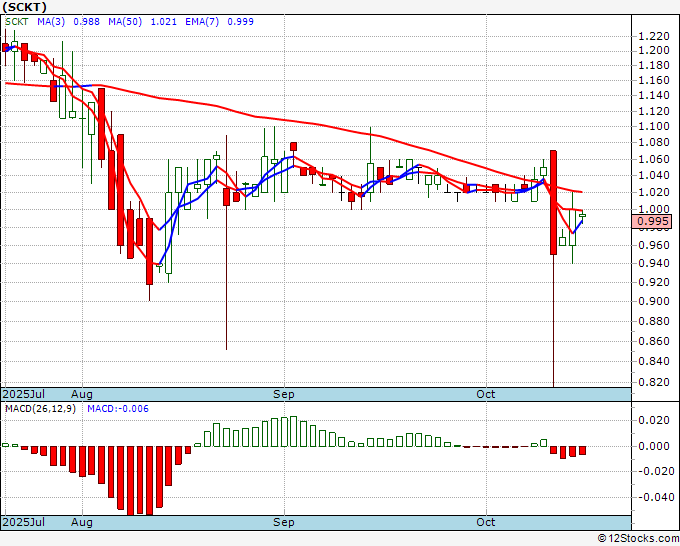This screenshot has height=546, width=680.
Task: Click the 0.000 MACD axis label
Action: coord(654,446)
